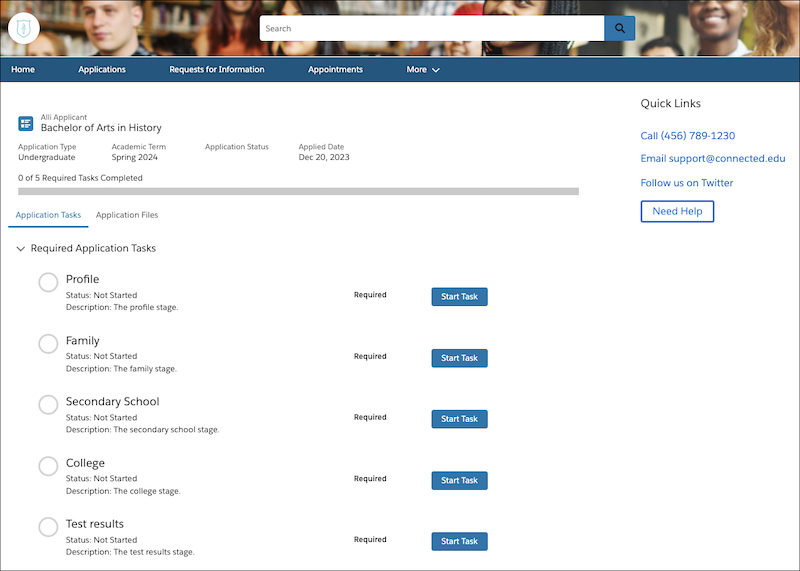
Task: Select the Application Tasks tab
Action: [x=48, y=215]
